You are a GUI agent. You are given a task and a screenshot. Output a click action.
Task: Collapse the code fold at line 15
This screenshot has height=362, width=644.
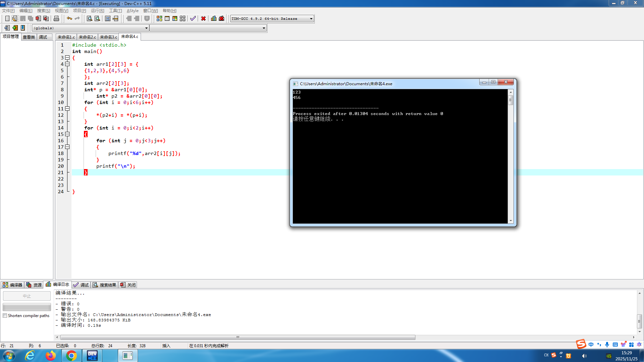pyautogui.click(x=67, y=134)
